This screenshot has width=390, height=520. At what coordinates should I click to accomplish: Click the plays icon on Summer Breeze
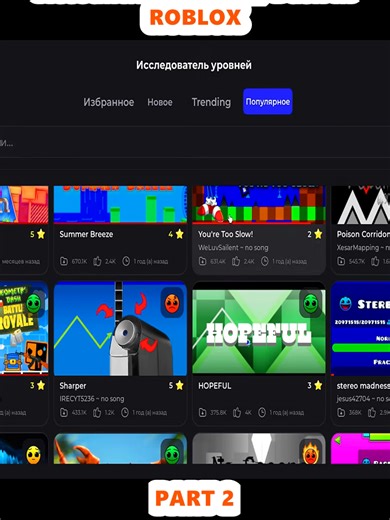tap(64, 261)
